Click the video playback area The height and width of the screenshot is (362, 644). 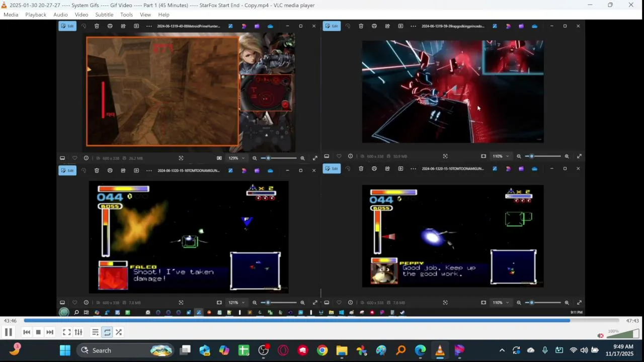(x=322, y=168)
